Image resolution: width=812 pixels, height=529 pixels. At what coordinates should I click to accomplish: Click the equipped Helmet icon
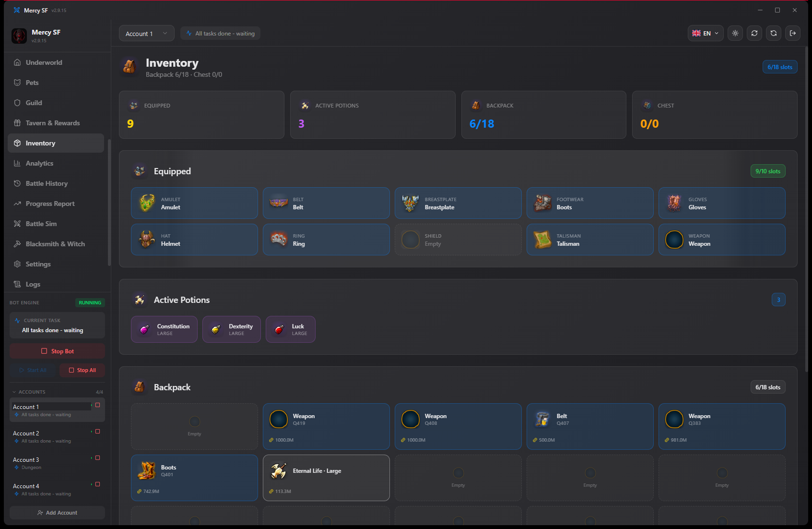147,240
